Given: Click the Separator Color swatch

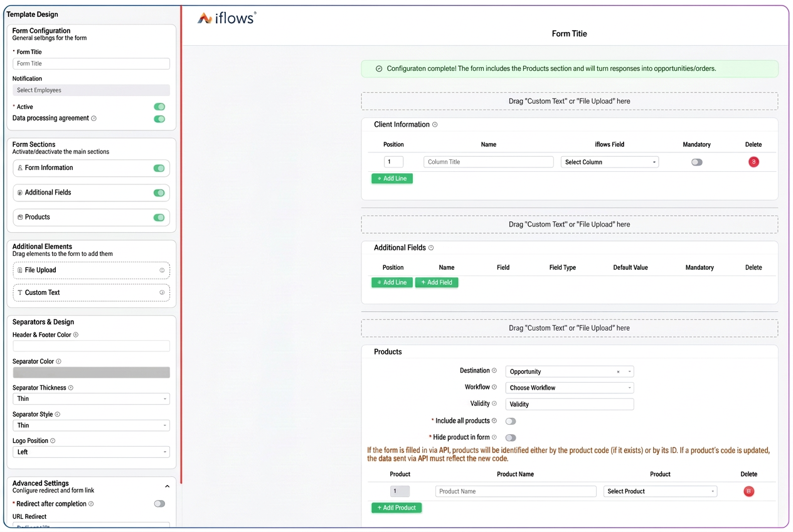Looking at the screenshot, I should (91, 372).
